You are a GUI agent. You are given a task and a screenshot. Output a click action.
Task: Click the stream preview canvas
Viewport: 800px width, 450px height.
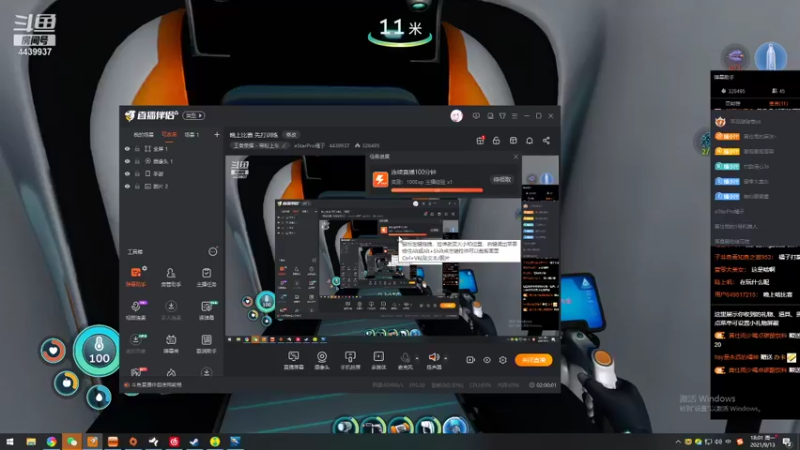pos(392,245)
